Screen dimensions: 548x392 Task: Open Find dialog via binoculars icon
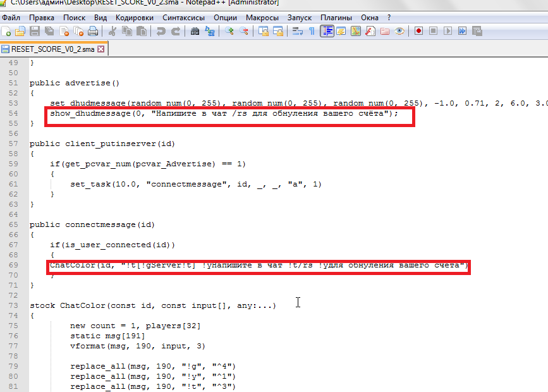point(195,32)
